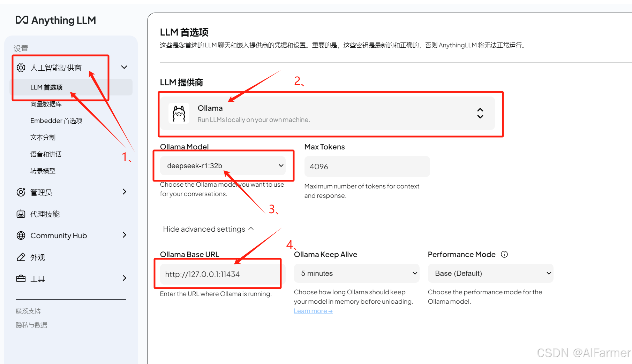Click the LLM 提供商 label
The image size is (632, 364).
(x=181, y=83)
